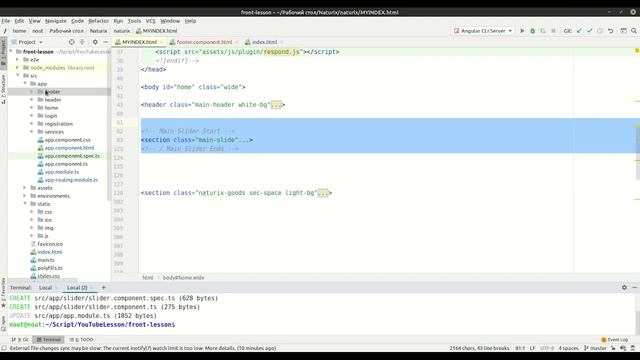
Task: Click the stop (square) run toolbar icon
Action: point(553,31)
